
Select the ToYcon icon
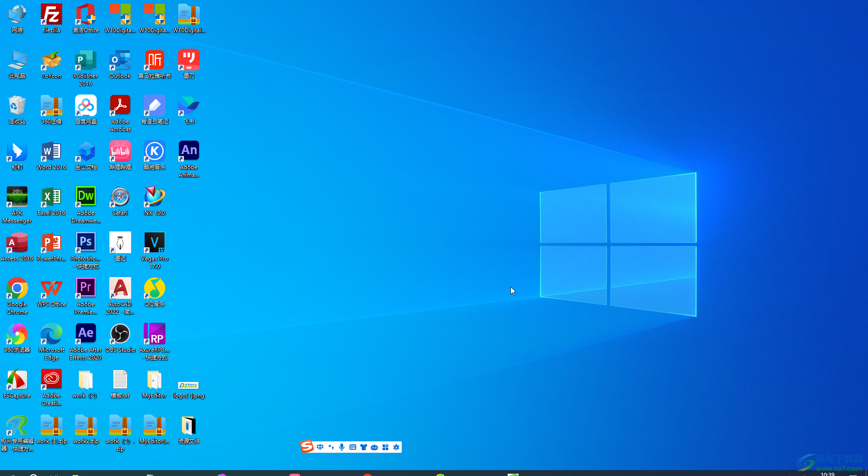[x=51, y=64]
